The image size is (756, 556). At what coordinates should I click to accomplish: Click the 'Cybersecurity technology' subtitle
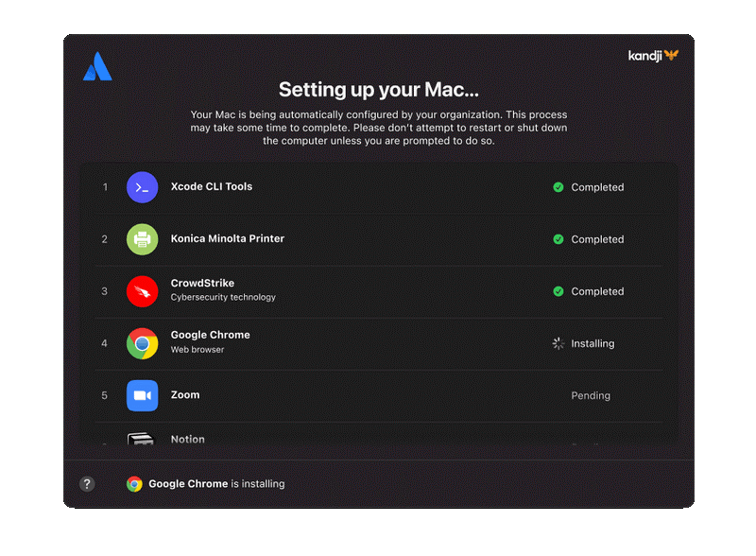pos(223,297)
